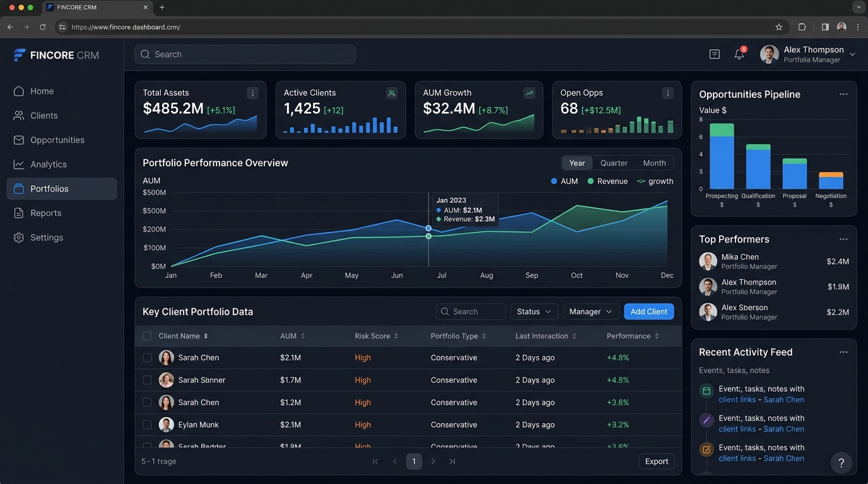Click the AUM Growth trend icon
The image size is (868, 484).
coord(530,93)
